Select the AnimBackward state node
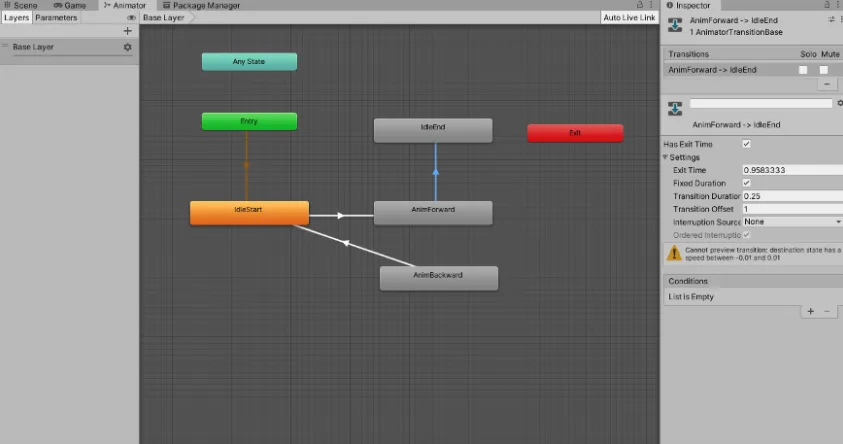This screenshot has width=843, height=444. 439,278
